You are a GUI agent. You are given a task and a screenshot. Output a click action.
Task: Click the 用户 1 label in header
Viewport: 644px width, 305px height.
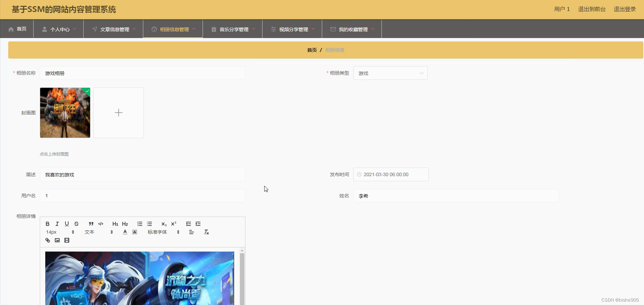coord(562,9)
